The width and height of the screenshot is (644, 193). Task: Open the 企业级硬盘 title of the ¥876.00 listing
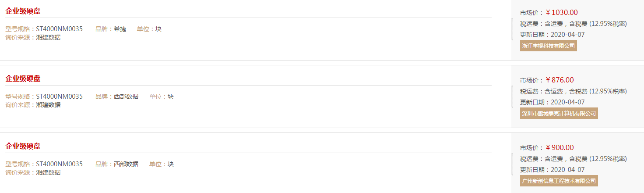coord(23,79)
